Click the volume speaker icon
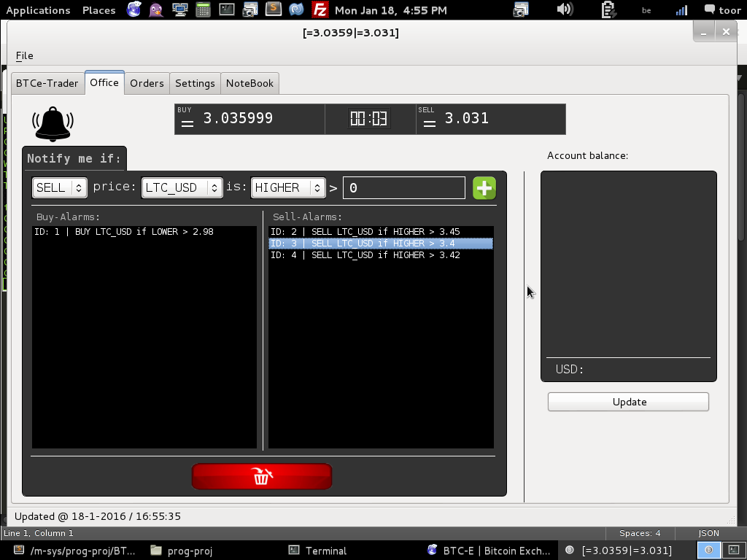The height and width of the screenshot is (560, 747). 565,9
